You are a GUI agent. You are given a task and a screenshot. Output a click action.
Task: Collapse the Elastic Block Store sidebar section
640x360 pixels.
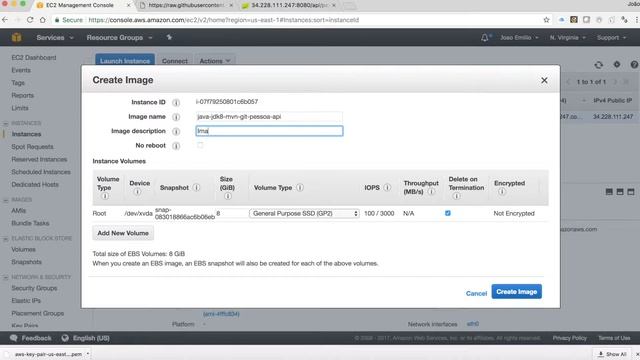click(x=6, y=238)
